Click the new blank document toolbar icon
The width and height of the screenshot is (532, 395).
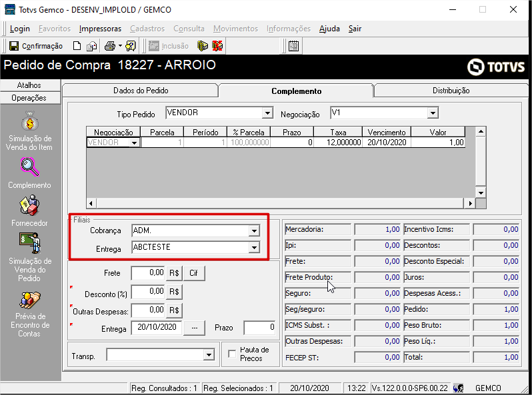click(x=77, y=46)
